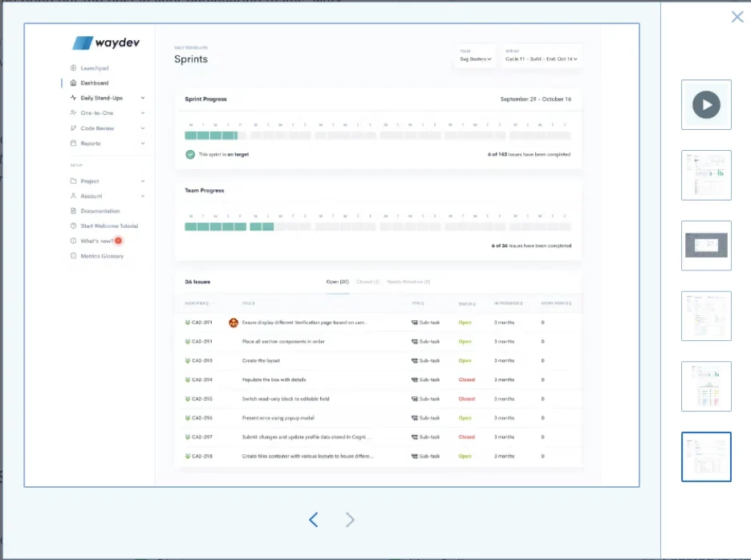Start the Welcome Tutorial
The image size is (751, 560).
(109, 225)
